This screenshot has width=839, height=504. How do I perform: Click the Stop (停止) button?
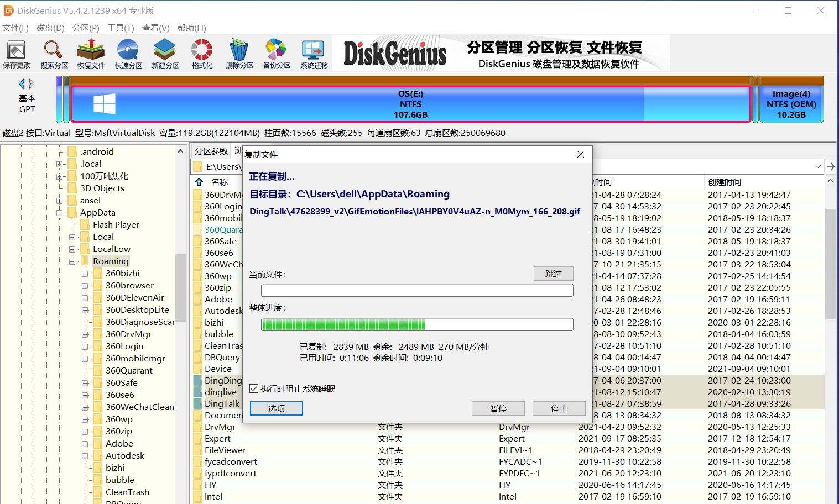point(559,408)
